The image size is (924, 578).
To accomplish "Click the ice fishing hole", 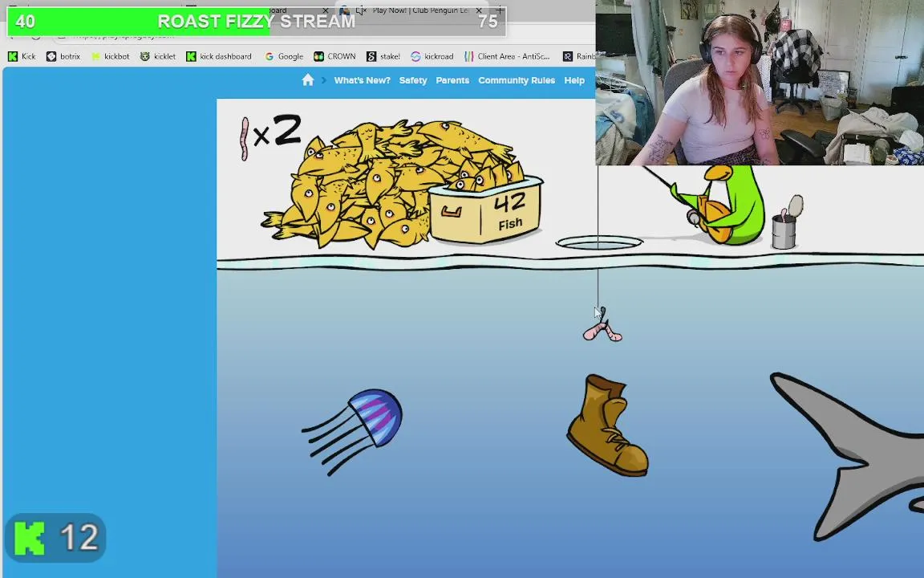I will (599, 242).
